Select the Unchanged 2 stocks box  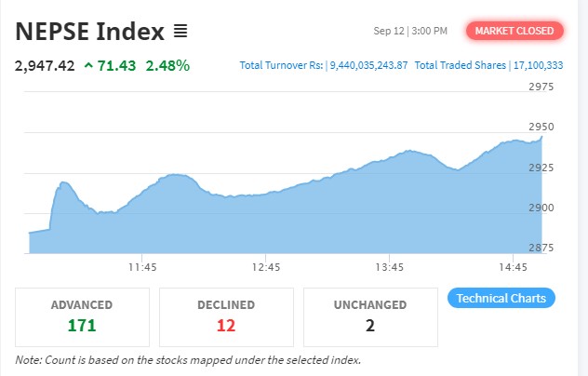click(x=368, y=316)
